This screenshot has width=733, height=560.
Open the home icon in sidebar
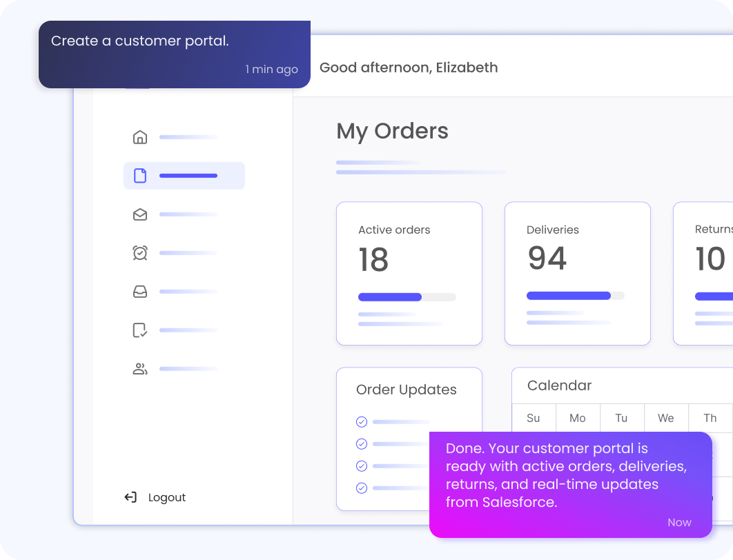pos(140,137)
